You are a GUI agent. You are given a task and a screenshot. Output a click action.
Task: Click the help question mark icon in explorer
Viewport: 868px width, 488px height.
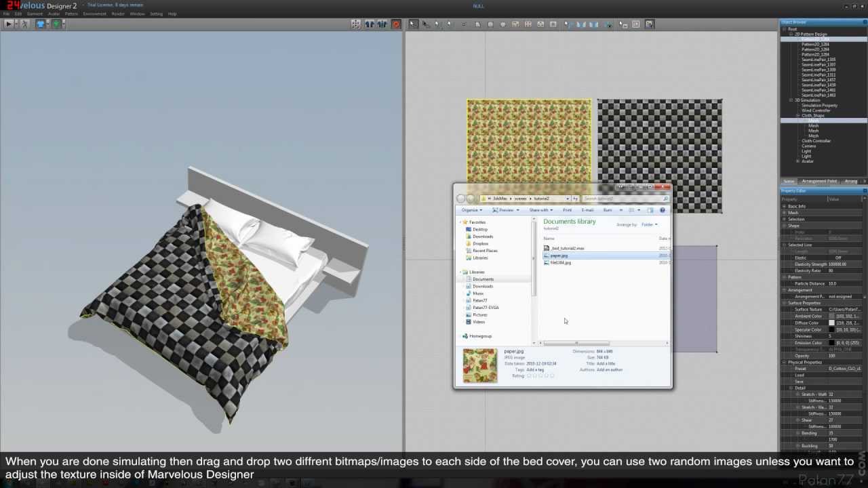coord(663,210)
